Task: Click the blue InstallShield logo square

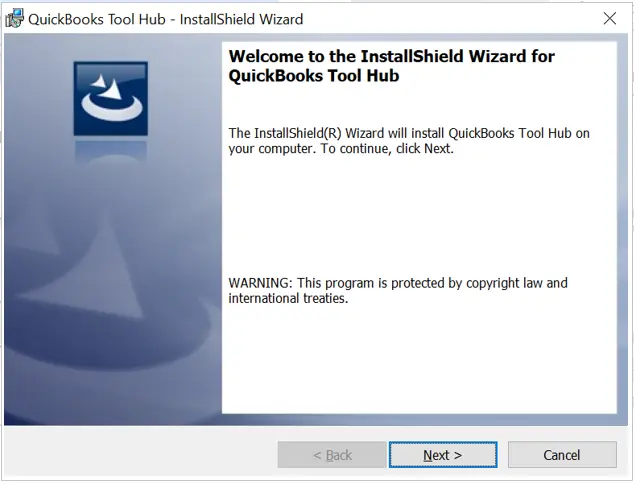Action: 111,99
